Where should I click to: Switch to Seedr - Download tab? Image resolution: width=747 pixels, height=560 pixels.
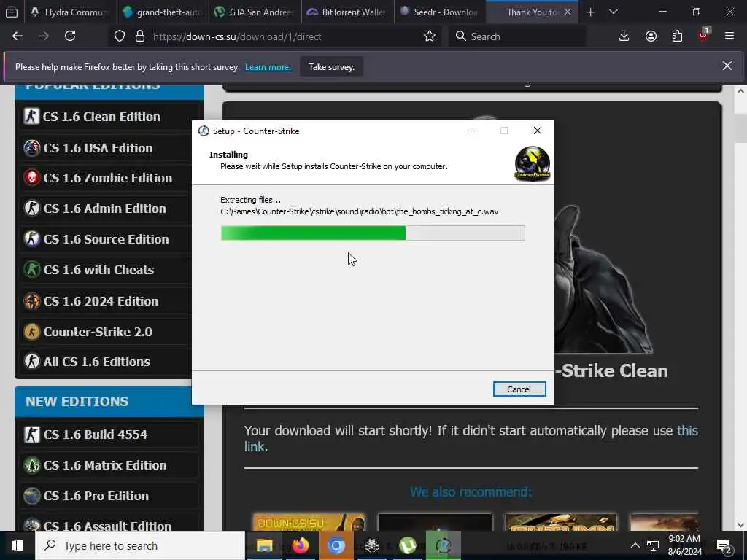[x=439, y=12]
